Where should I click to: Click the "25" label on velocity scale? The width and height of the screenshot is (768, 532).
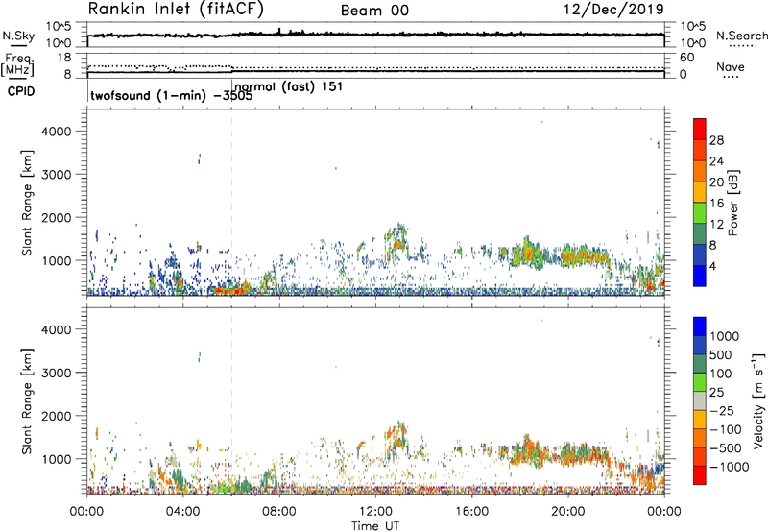[717, 393]
